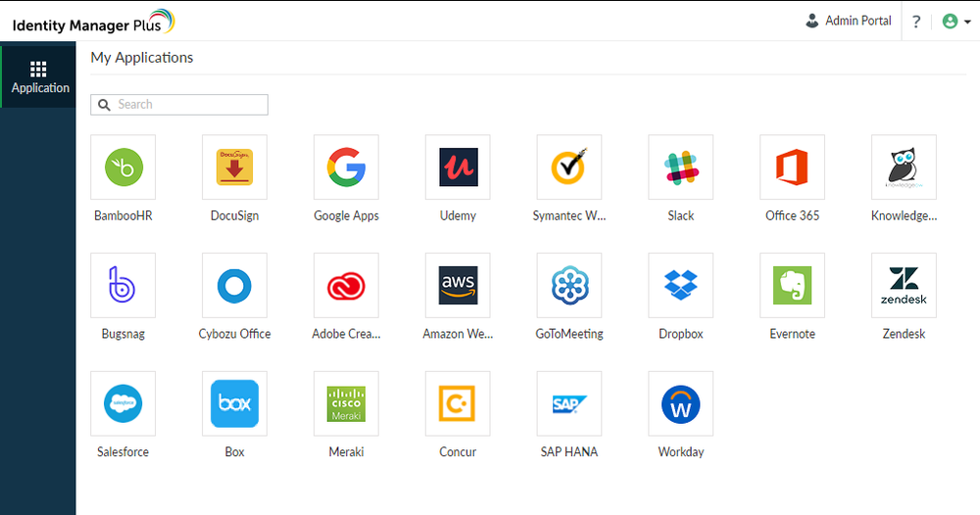Launch the SAP HANA icon
The image size is (980, 515).
pos(569,404)
